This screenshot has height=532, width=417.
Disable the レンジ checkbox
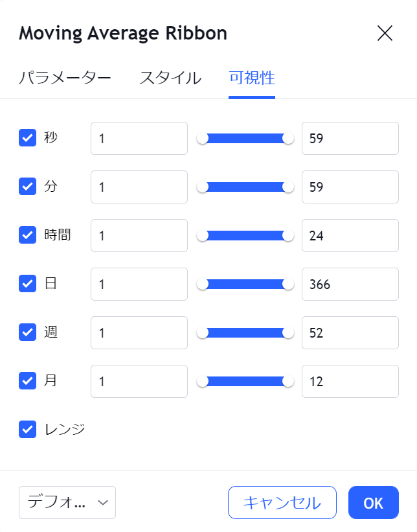point(28,429)
